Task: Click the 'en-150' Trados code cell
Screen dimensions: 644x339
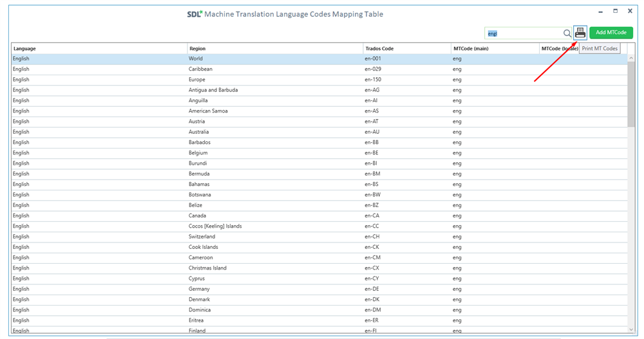Action: (x=407, y=80)
